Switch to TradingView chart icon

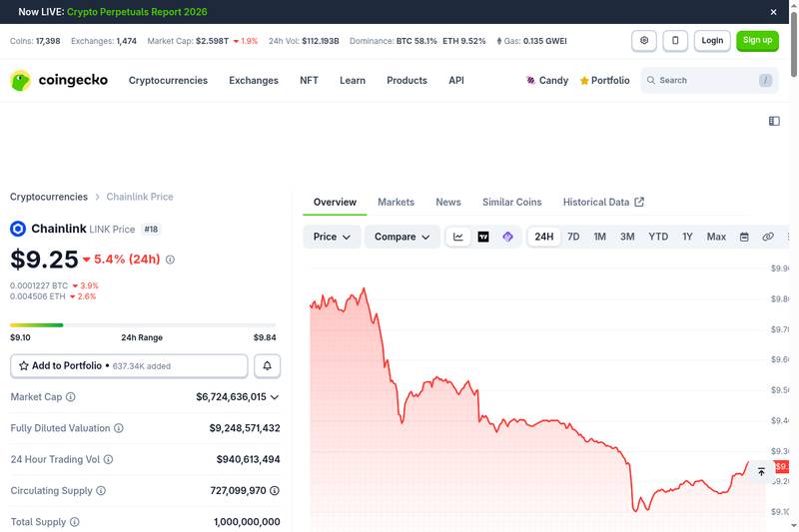click(483, 237)
